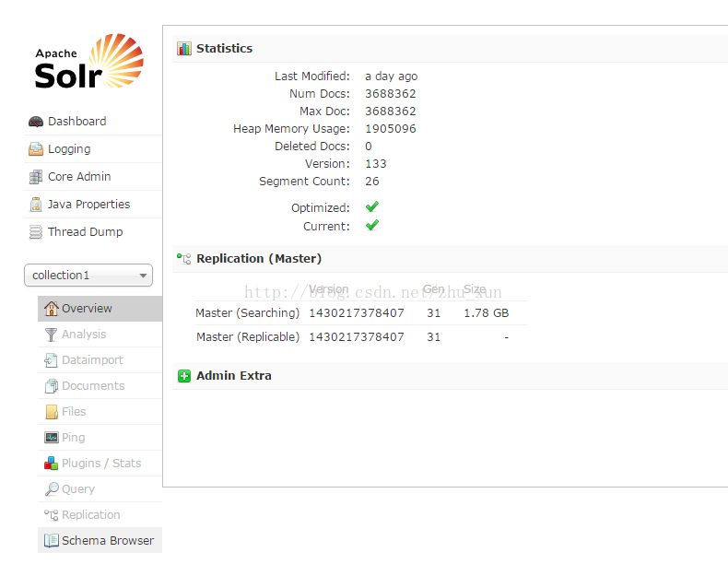Click Master (Searching) version 1430217378407
This screenshot has width=728, height=564.
coord(357,313)
